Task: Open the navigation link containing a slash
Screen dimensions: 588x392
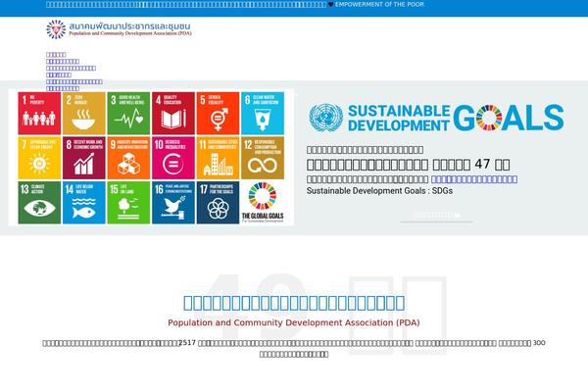Action: 59,75
